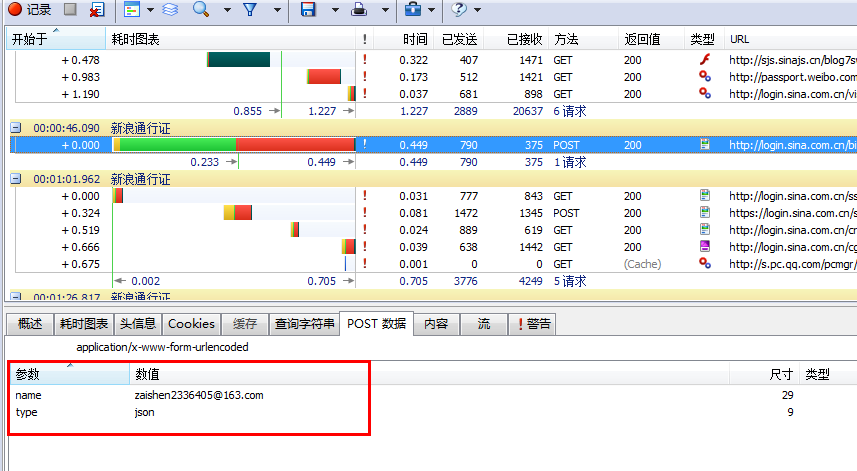Open the Cookies tab
Screen dimensions: 857x471
[x=191, y=324]
